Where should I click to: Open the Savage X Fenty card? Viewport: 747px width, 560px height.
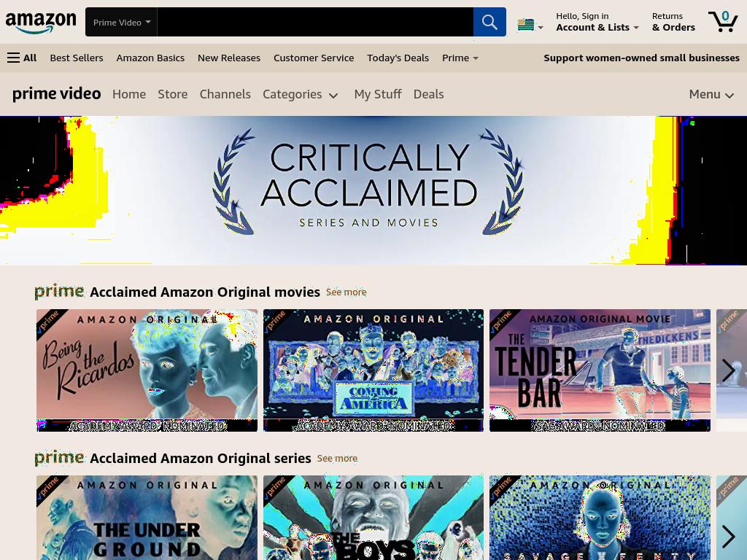[x=600, y=518]
